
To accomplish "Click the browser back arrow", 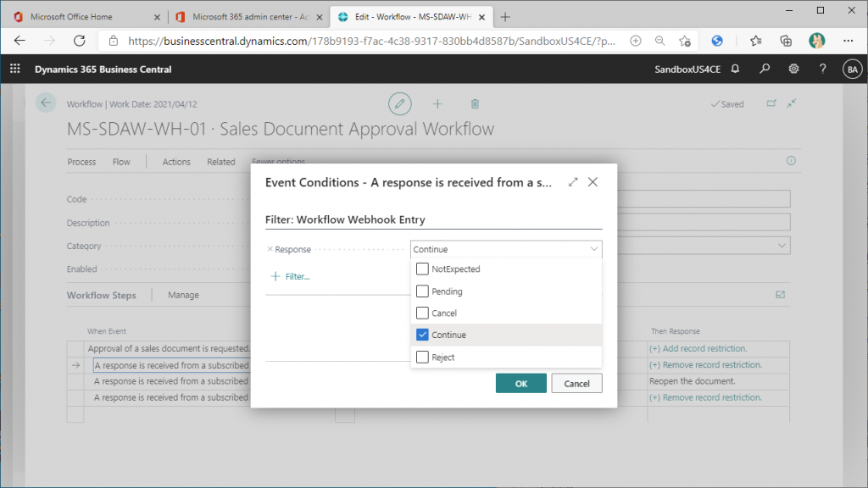I will [20, 41].
